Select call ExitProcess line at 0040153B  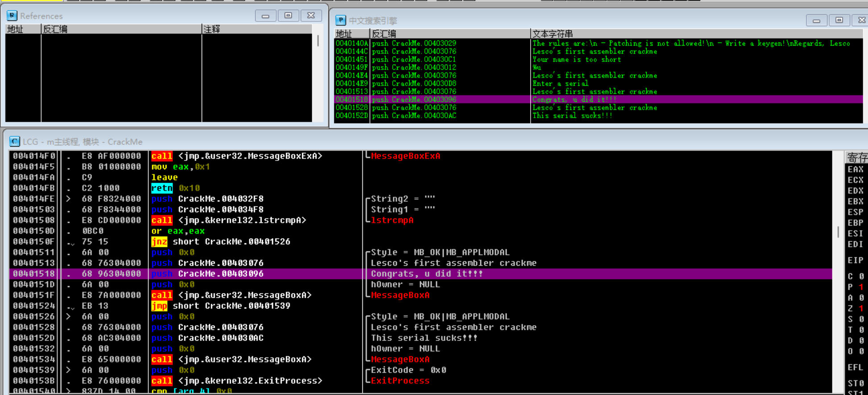pyautogui.click(x=420, y=380)
